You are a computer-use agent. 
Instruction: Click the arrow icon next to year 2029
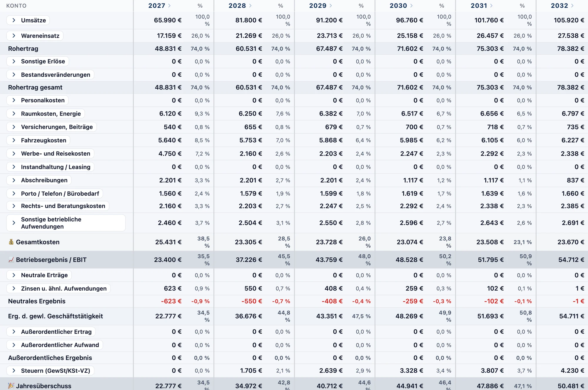click(331, 6)
